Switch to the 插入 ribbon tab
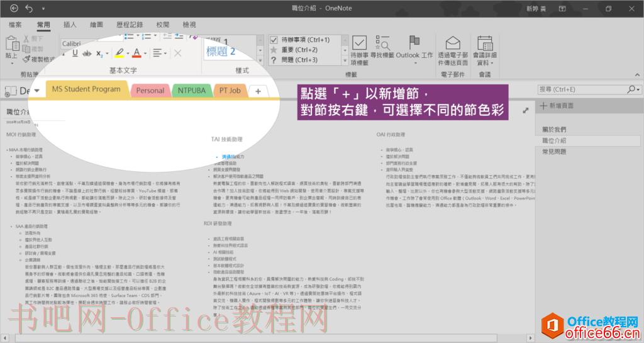Screen dimensions: 644x343 click(70, 25)
